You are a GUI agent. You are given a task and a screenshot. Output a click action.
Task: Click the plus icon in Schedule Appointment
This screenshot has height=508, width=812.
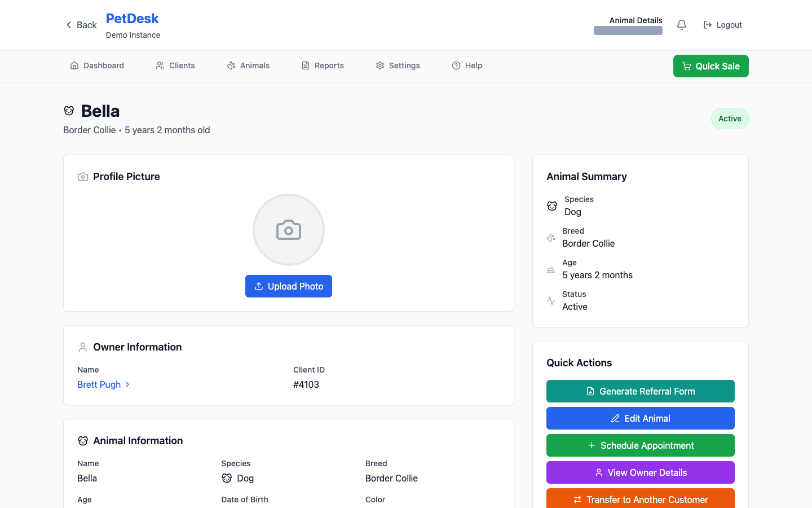pos(592,445)
